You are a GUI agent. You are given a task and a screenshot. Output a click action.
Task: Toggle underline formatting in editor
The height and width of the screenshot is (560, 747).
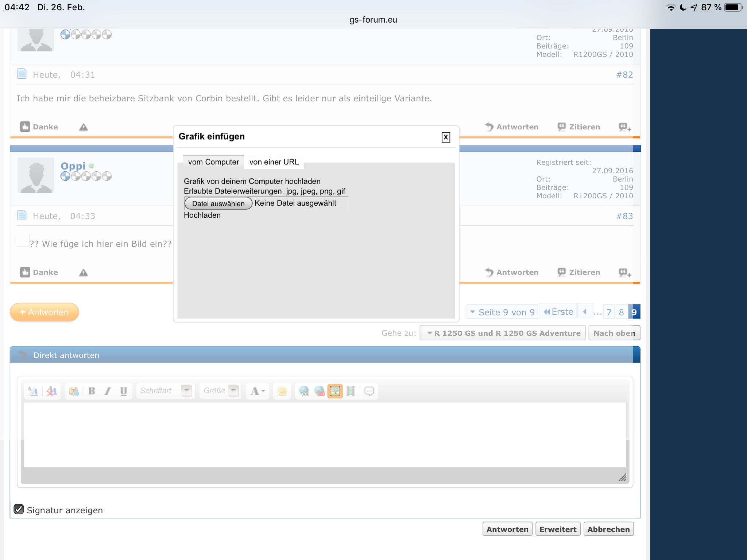coord(123,391)
